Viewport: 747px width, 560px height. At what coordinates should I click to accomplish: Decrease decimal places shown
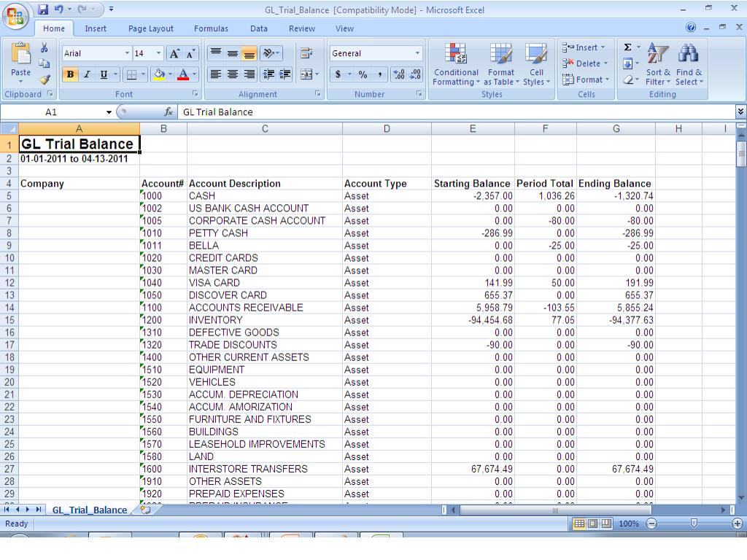tap(415, 74)
